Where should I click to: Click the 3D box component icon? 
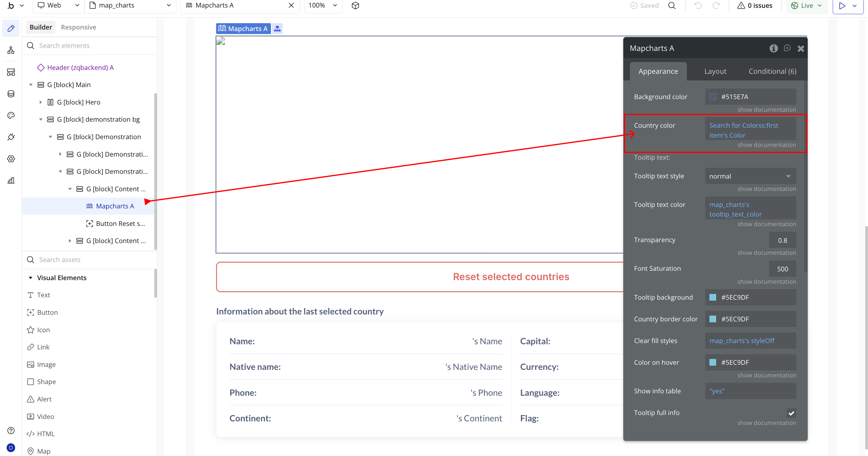pyautogui.click(x=355, y=5)
